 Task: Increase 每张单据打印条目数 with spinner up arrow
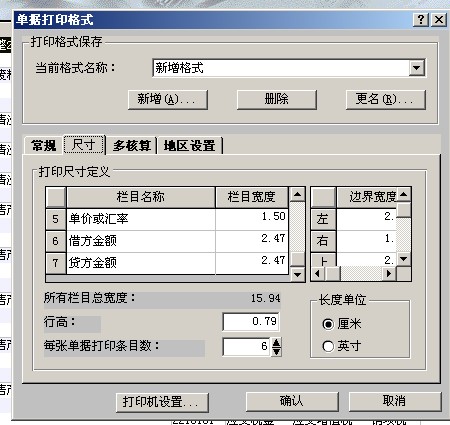276,342
